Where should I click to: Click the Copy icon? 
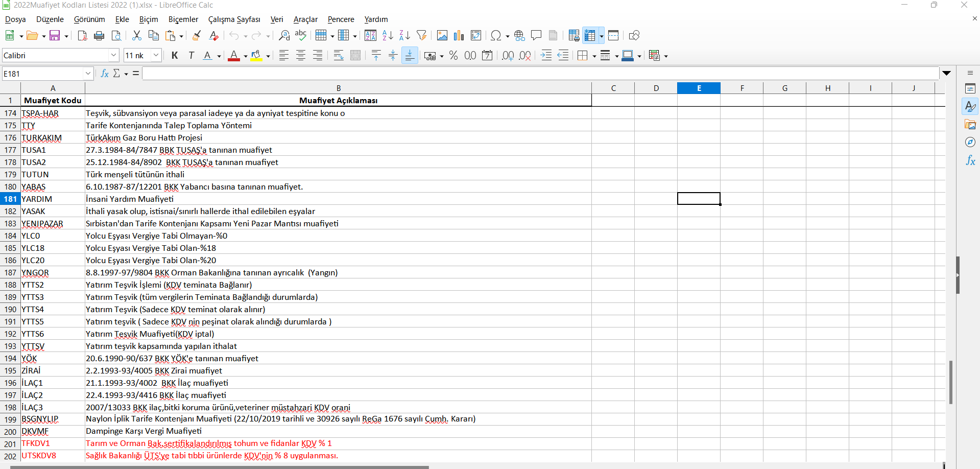(153, 35)
